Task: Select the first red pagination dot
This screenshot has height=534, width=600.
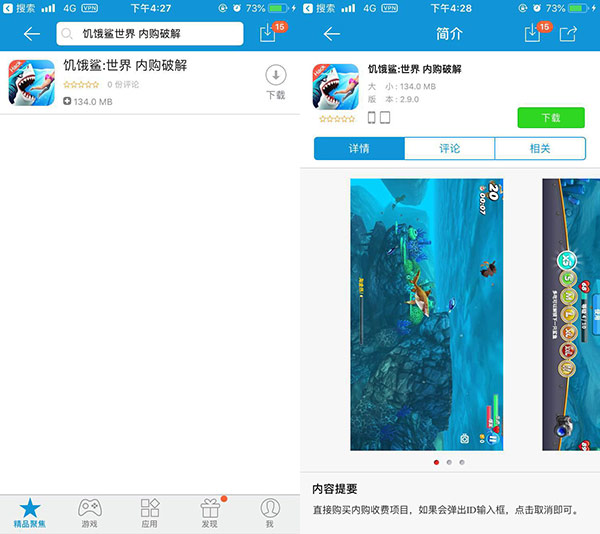Action: coord(436,462)
